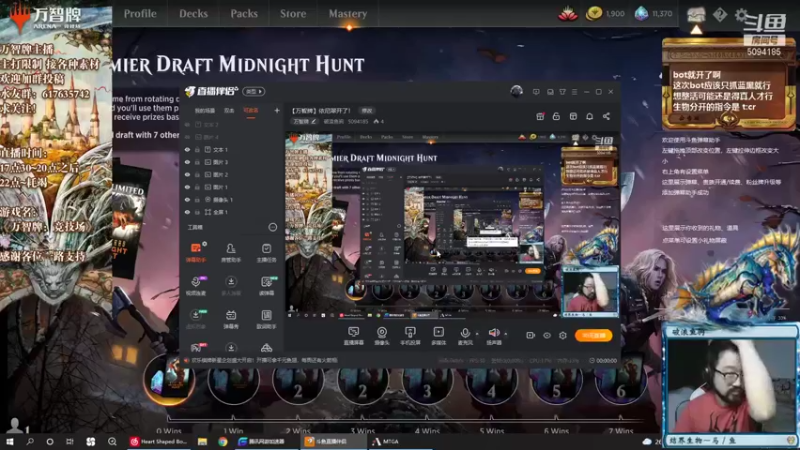Image resolution: width=800 pixels, height=450 pixels.
Task: Select the orange highlighted scene tab
Action: coord(251,111)
